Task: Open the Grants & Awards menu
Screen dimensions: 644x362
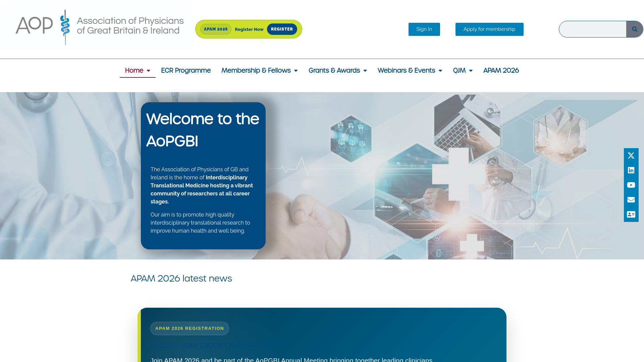Action: coord(334,70)
